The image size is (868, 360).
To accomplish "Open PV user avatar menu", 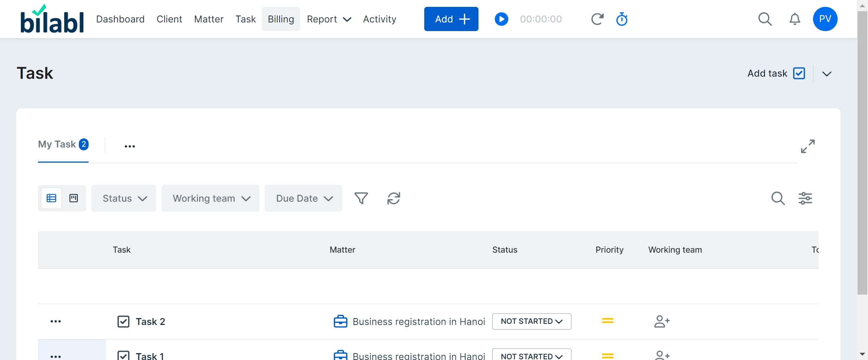I will pos(825,19).
